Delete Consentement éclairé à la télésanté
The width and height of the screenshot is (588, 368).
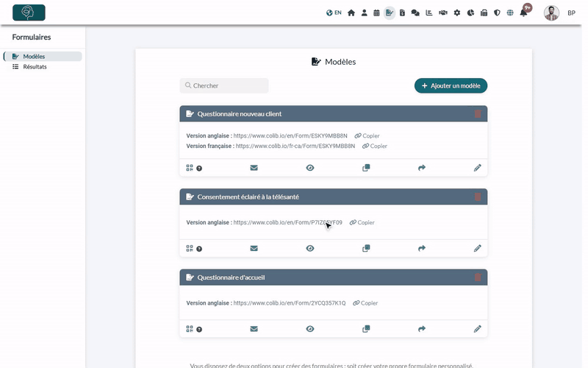pos(478,197)
